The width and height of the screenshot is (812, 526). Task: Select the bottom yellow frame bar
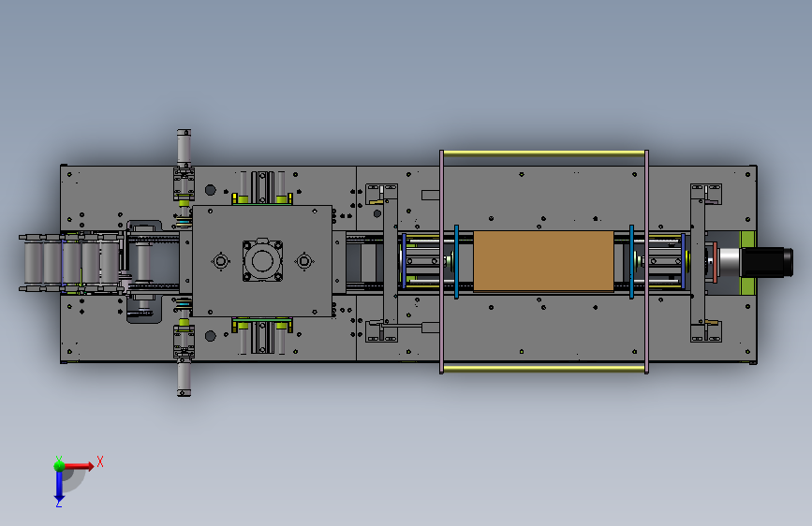coord(544,369)
